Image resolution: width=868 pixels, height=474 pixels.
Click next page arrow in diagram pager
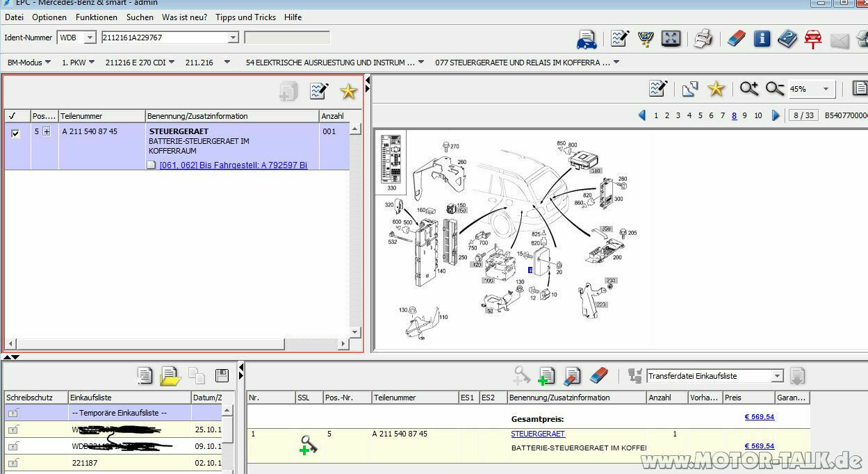(776, 115)
